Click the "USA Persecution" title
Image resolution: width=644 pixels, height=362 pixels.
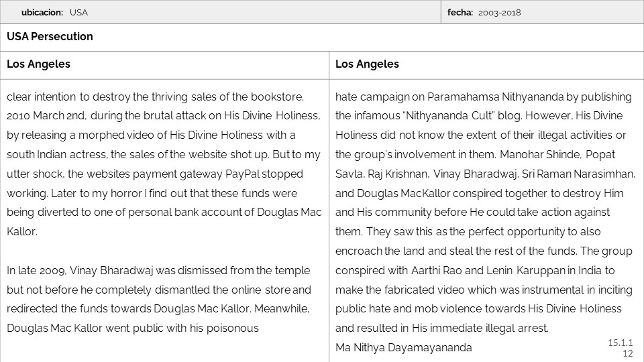coord(50,36)
